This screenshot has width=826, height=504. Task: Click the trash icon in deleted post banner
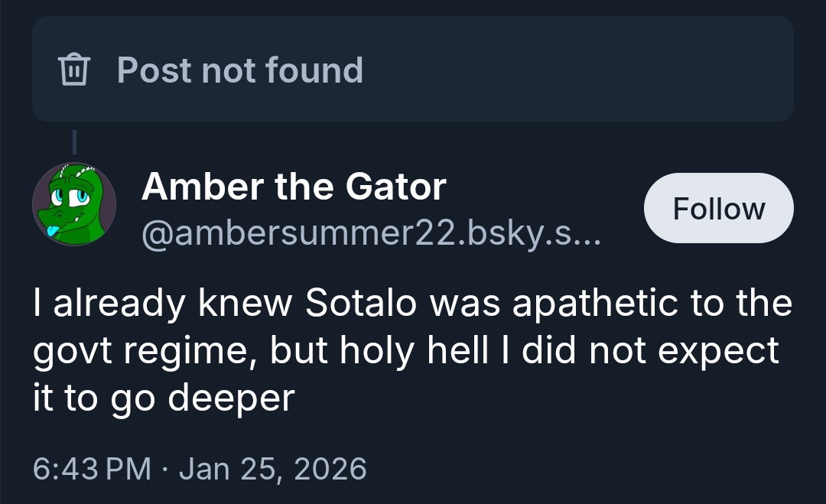73,70
